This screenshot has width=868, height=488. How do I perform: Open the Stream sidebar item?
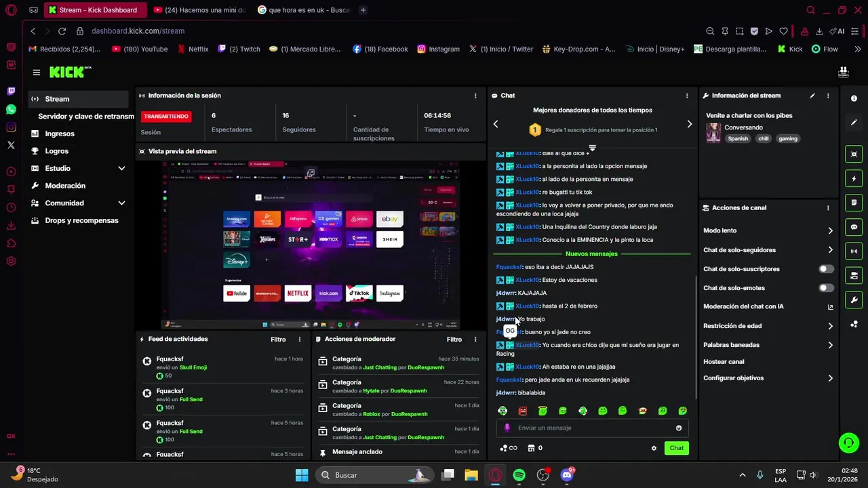click(x=79, y=99)
